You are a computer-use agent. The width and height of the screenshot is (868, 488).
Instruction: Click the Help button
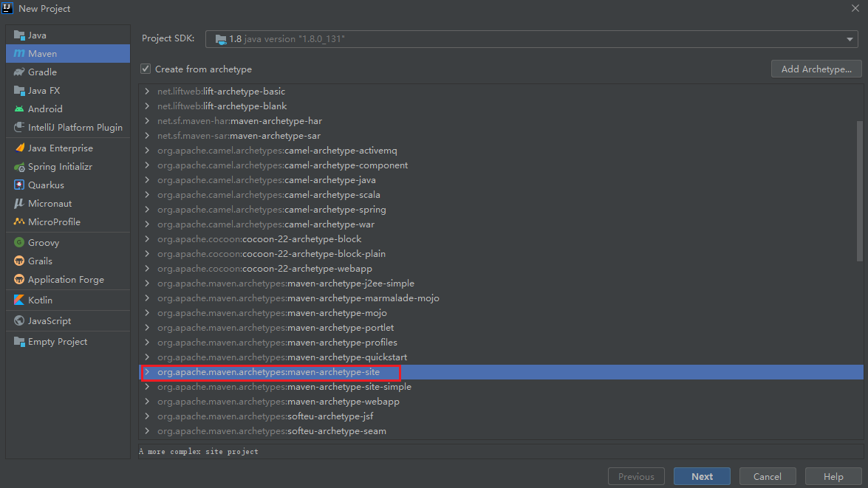coord(833,476)
